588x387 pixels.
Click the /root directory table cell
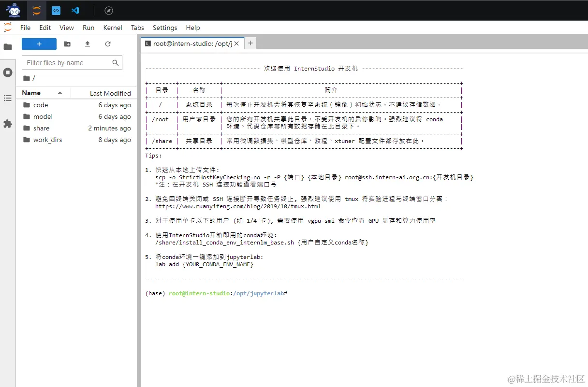161,119
